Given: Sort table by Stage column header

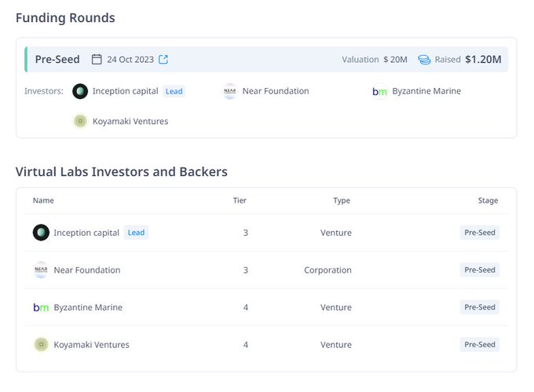Looking at the screenshot, I should [488, 201].
